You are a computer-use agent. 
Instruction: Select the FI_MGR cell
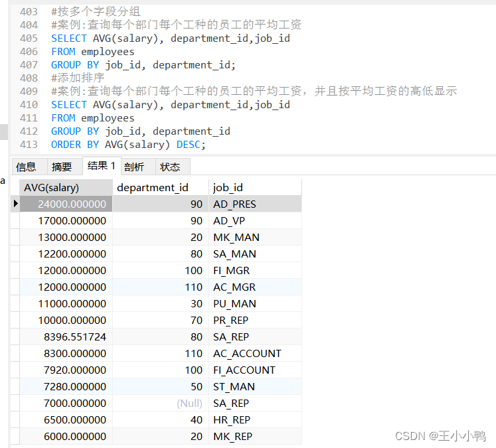255,270
